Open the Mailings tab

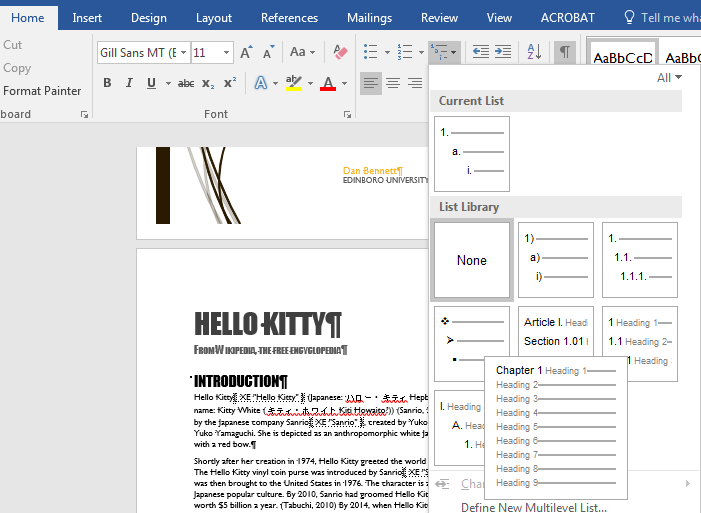(369, 17)
